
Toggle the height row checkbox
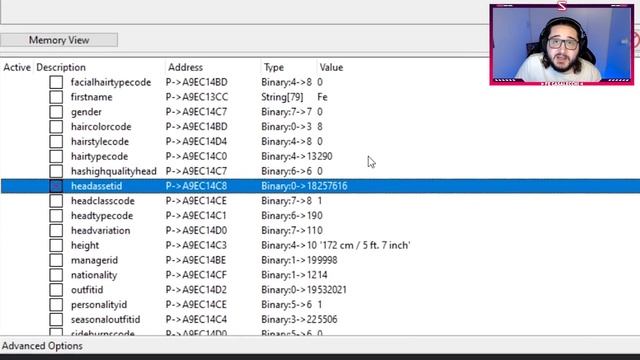[56, 245]
